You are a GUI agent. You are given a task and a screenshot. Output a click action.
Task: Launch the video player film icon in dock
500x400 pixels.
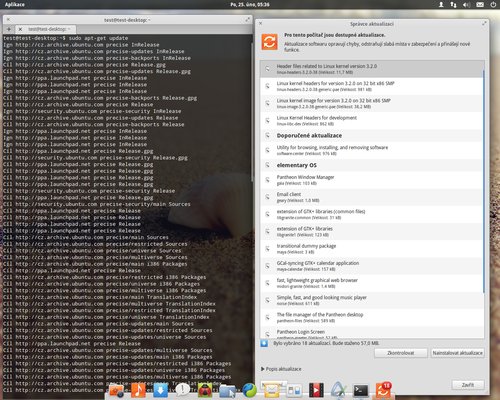pos(316,390)
